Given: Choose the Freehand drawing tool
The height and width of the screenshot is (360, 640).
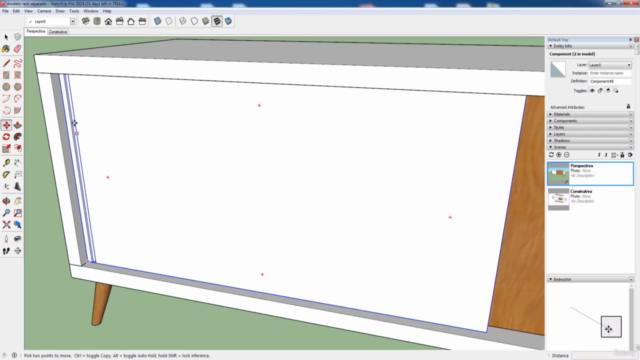Looking at the screenshot, I should click(x=18, y=63).
